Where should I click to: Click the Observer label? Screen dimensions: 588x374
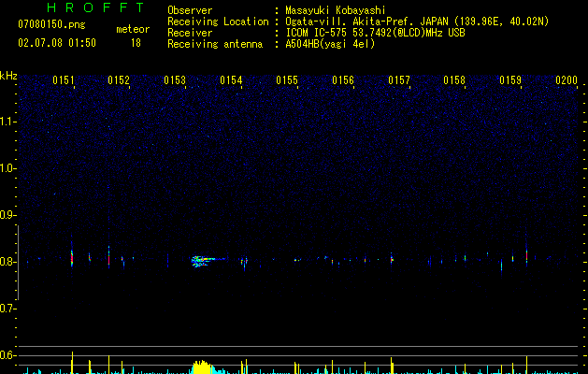pos(190,10)
